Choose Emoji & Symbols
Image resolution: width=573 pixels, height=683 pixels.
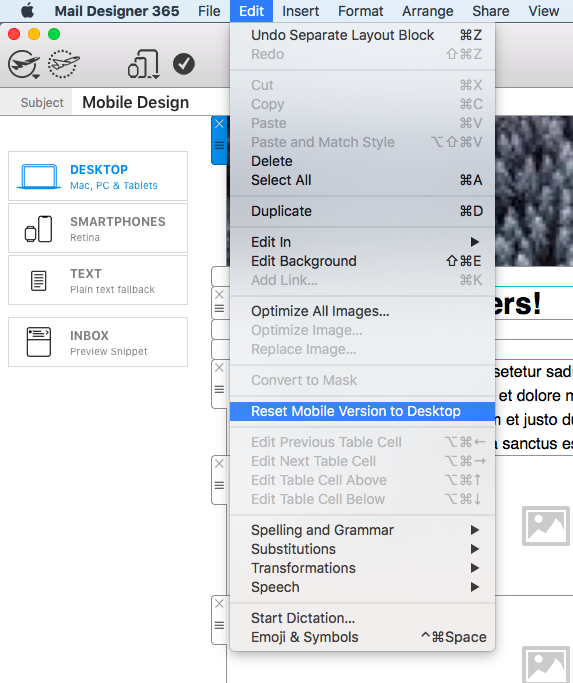pos(363,637)
